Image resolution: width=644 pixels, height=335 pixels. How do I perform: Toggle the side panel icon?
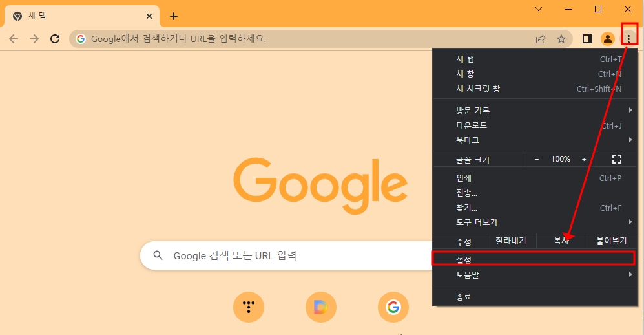(587, 39)
